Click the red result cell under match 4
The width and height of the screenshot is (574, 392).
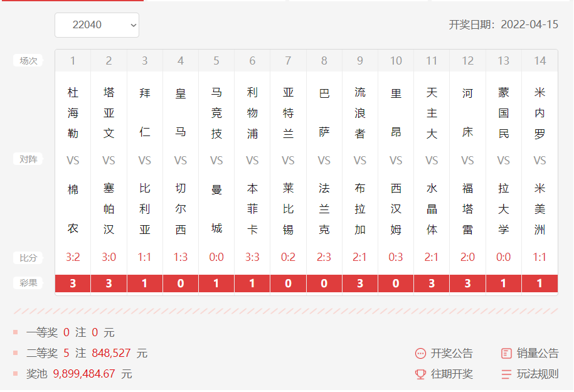click(181, 283)
